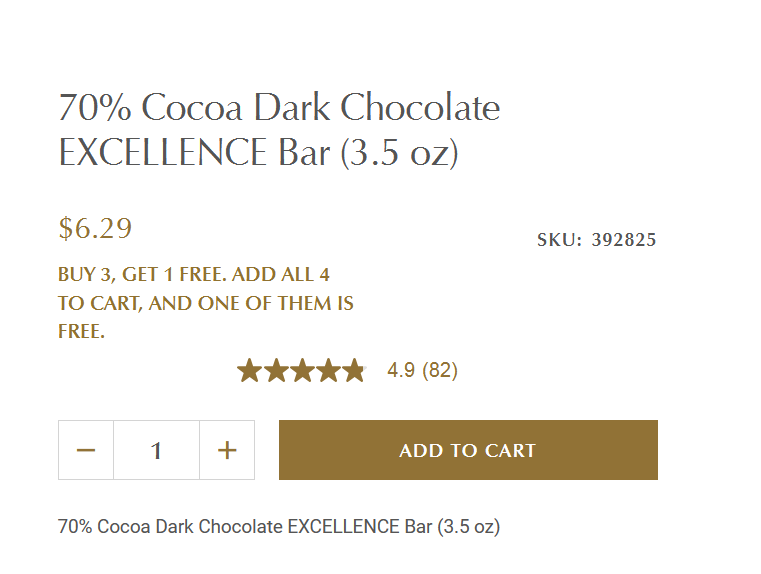Click the $6.29 price

pos(95,228)
